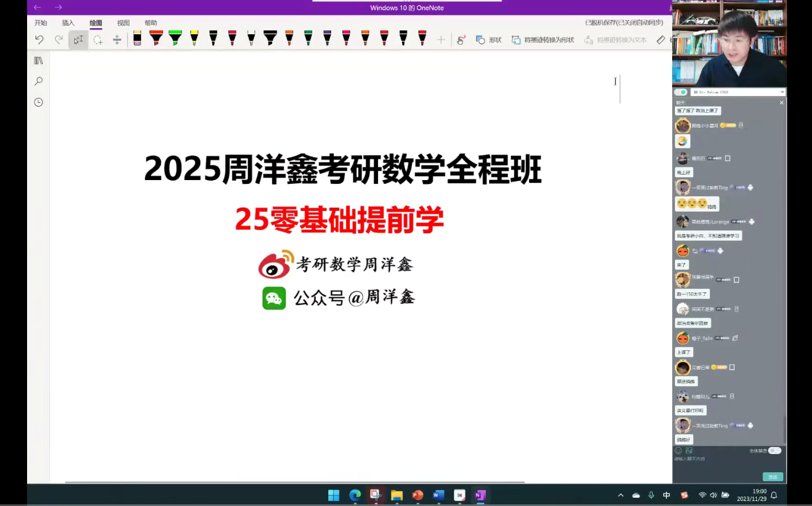Click the 已脱机保存 sync status text
812x506 pixels.
click(x=624, y=23)
